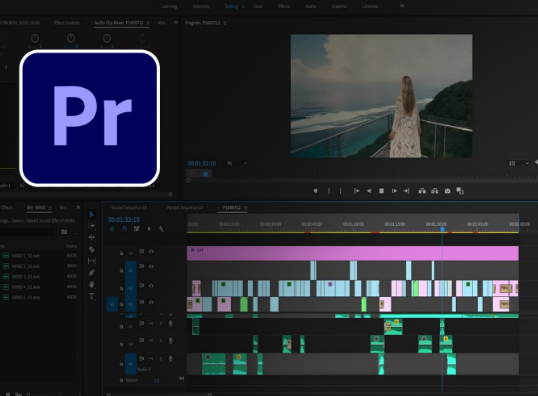The height and width of the screenshot is (396, 538).
Task: Stop playback in Program monitor
Action: pos(381,191)
